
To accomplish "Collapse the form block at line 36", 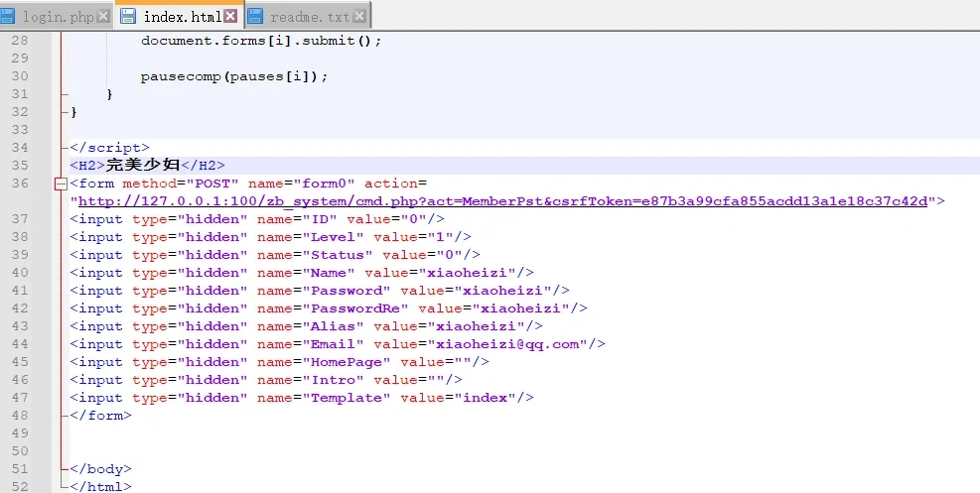I will pos(62,184).
